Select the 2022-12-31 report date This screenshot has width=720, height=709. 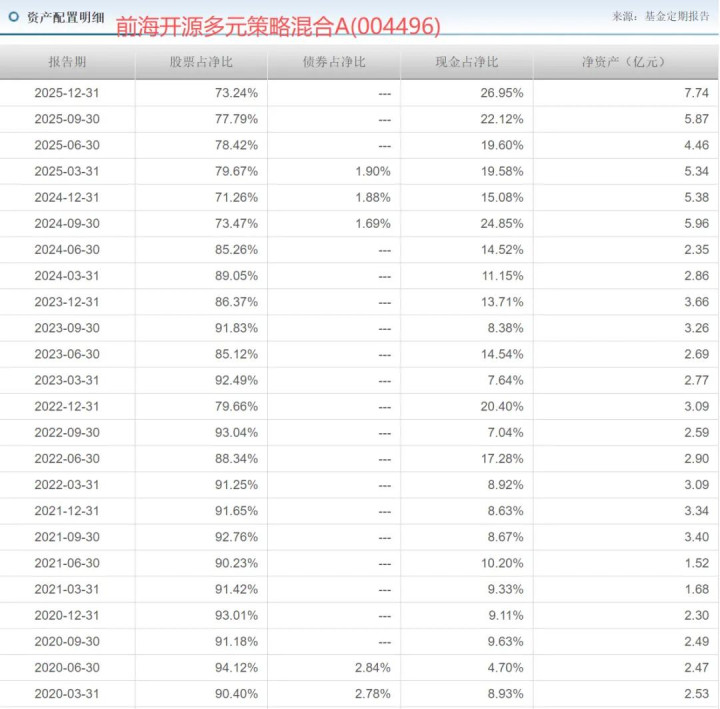67,406
